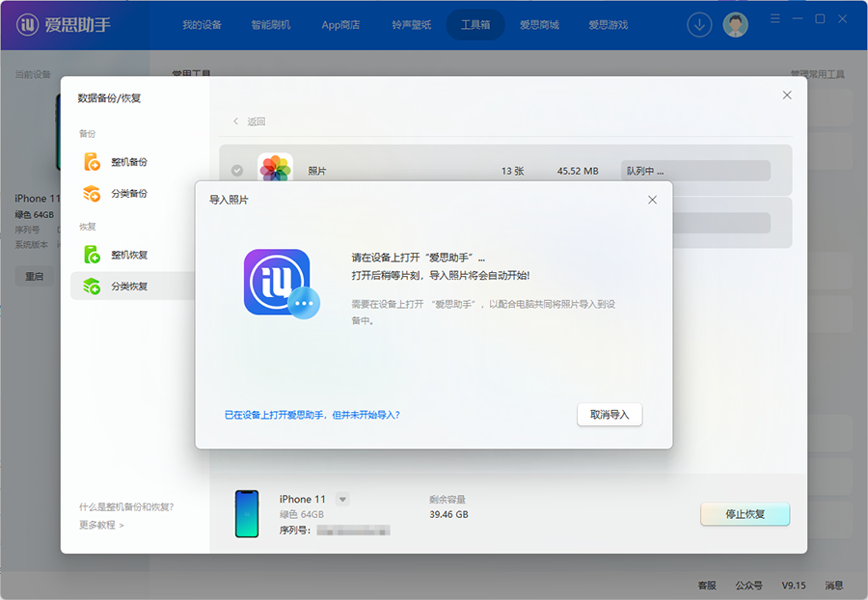Click 45.52 MB size value

pos(578,171)
